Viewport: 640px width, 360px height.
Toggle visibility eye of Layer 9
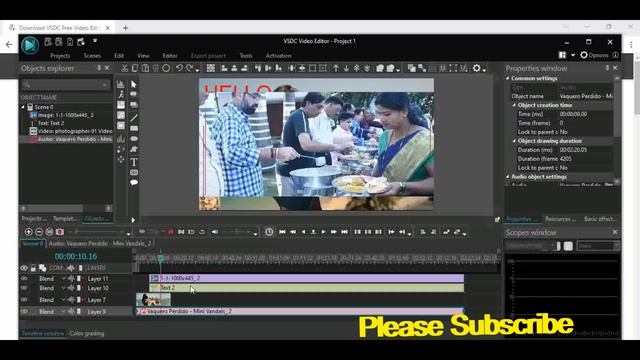pos(24,311)
